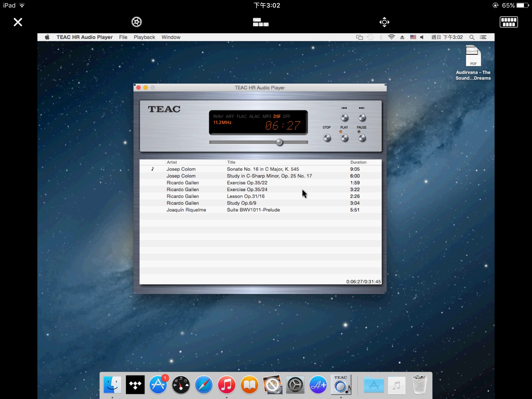Open the Applications folder stack in Dock

click(374, 385)
